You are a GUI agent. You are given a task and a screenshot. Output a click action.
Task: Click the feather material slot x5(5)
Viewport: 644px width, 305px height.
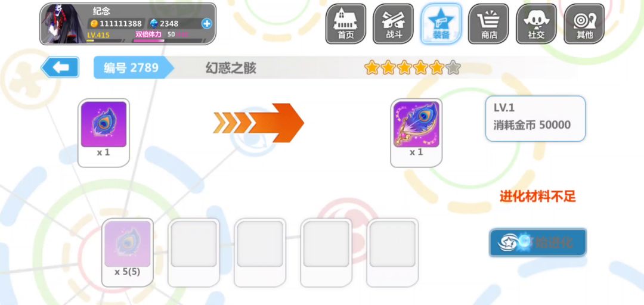click(128, 253)
